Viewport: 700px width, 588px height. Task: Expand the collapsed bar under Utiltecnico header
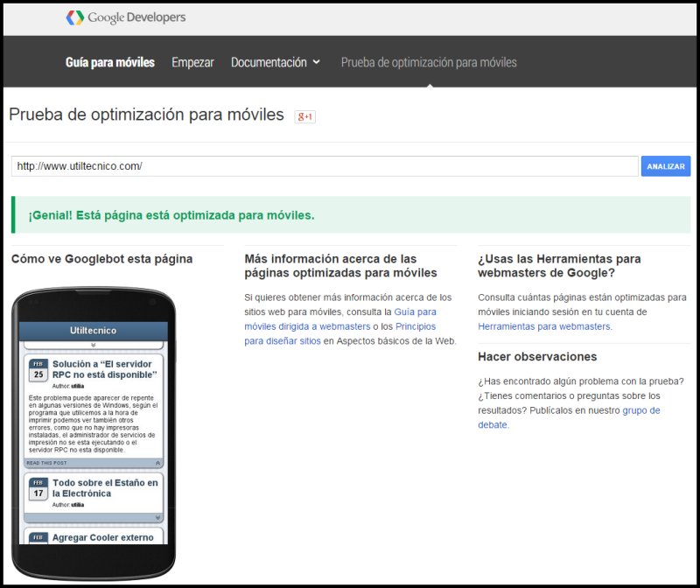pyautogui.click(x=94, y=345)
